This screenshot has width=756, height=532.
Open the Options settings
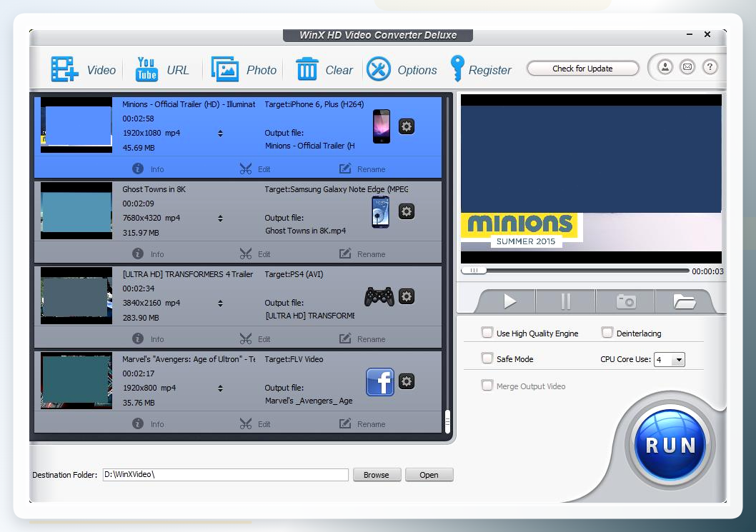click(402, 70)
